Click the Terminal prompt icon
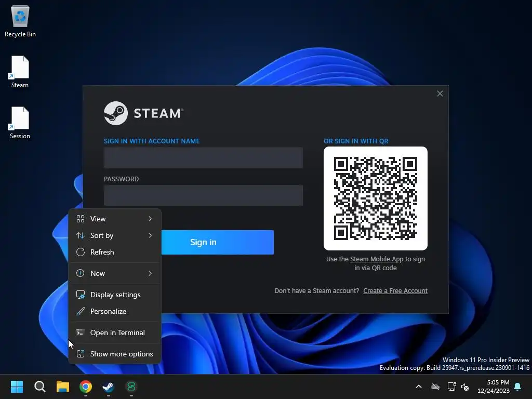The image size is (532, 399). [x=81, y=332]
